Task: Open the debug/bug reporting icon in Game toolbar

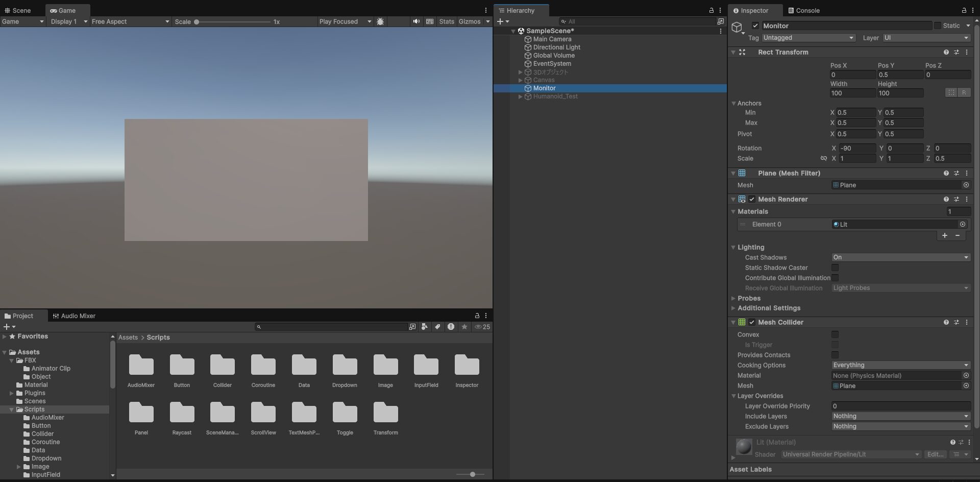Action: tap(381, 21)
